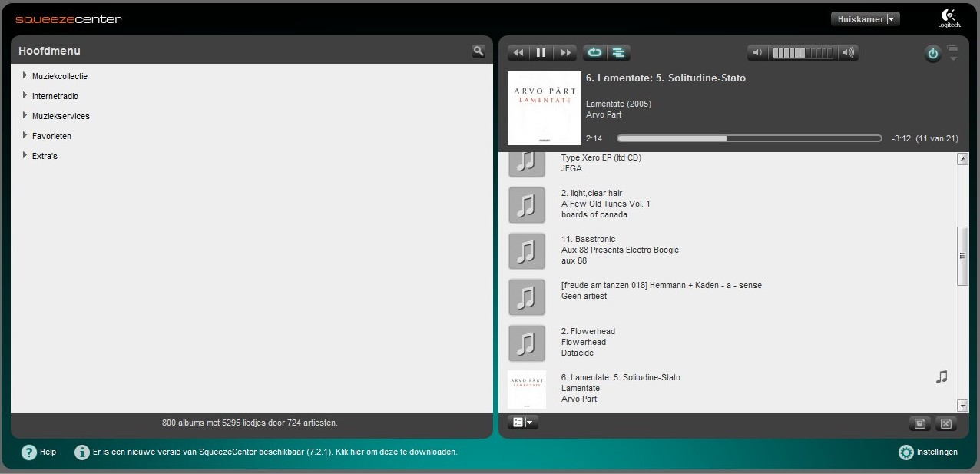Click the Lamentate thumbnail in playlist
The image size is (980, 474).
pos(527,389)
